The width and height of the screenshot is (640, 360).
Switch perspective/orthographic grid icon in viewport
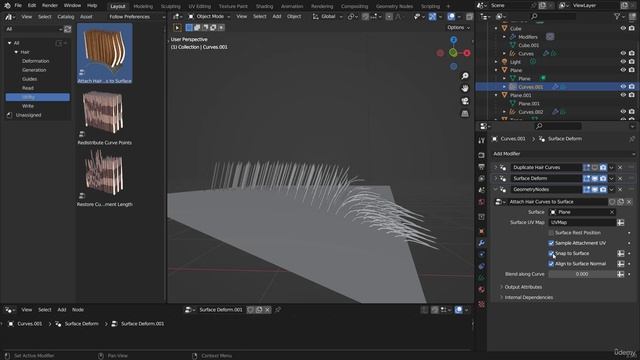pos(465,113)
